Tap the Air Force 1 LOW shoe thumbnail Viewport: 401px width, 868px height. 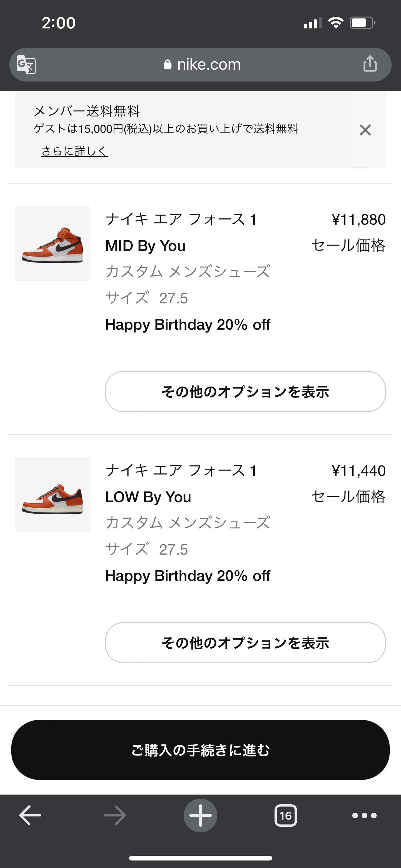point(52,494)
